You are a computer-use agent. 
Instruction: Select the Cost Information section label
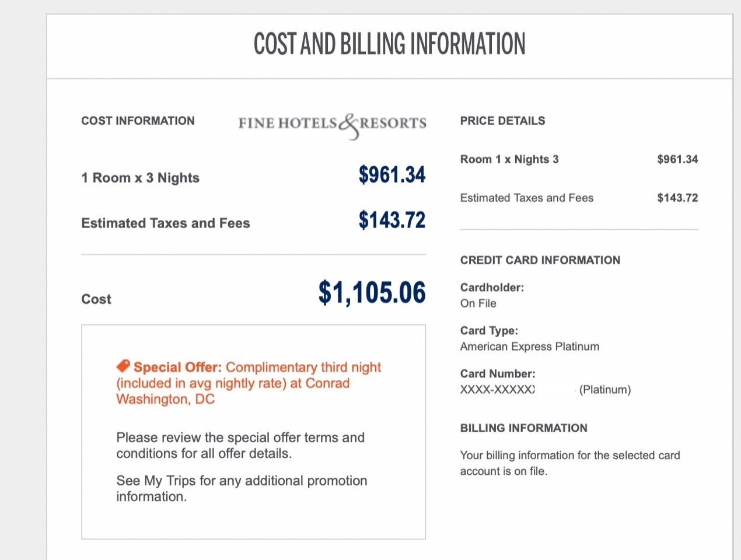[138, 121]
